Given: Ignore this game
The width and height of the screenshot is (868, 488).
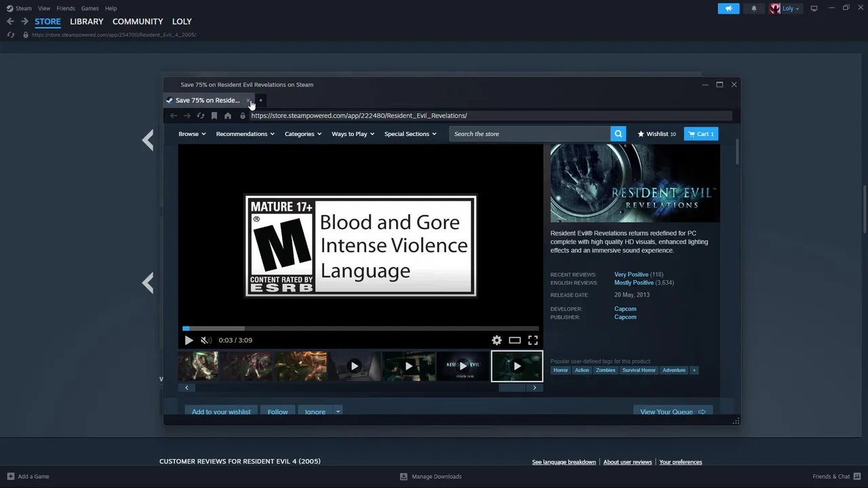Looking at the screenshot, I should pos(315,411).
